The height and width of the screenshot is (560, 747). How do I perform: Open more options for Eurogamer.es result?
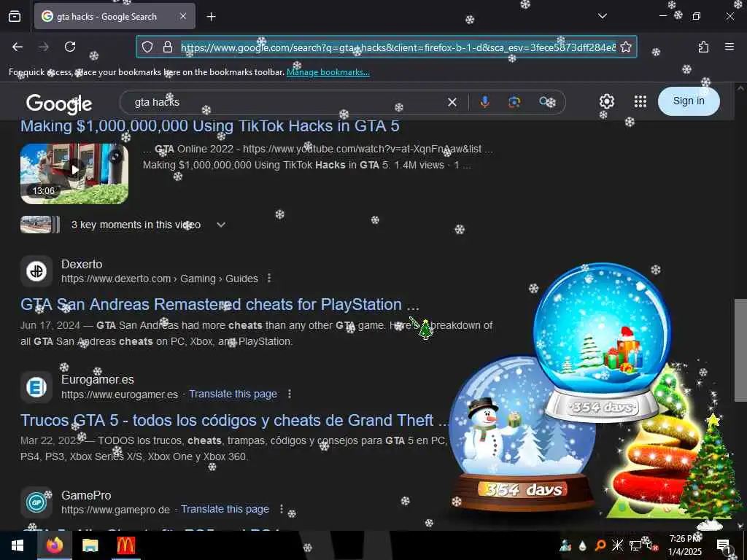coord(290,394)
